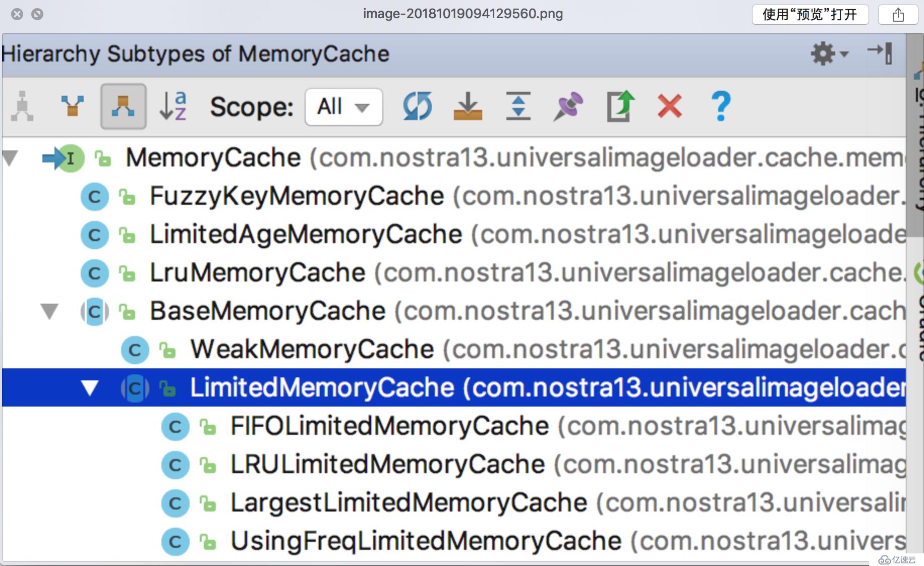Screen dimensions: 924x566
Task: Select LimitedAgeMemoryCache in the tree
Action: tap(454, 235)
